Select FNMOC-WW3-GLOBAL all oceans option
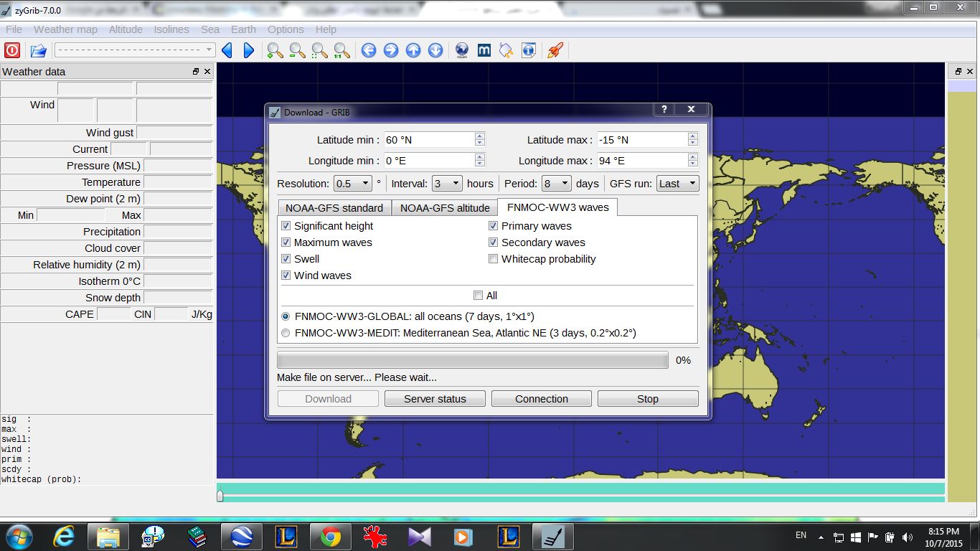 coord(286,316)
